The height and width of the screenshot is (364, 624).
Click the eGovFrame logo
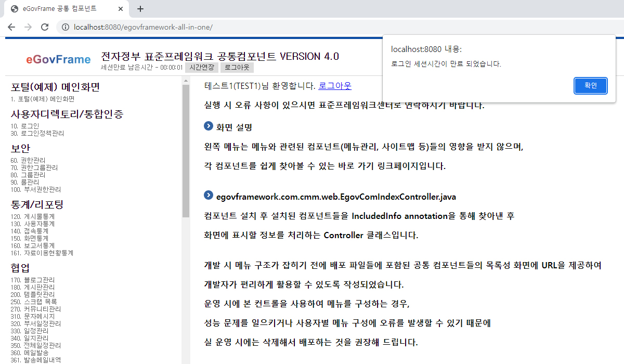point(58,59)
